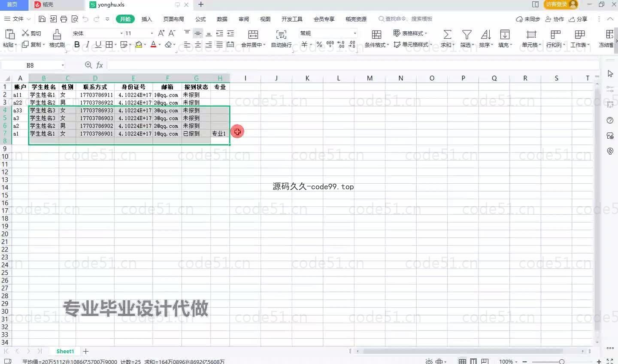Screen dimensions: 618x364
Task: Expand the Cell Style (单元格样式) dropdown
Action: coord(430,45)
